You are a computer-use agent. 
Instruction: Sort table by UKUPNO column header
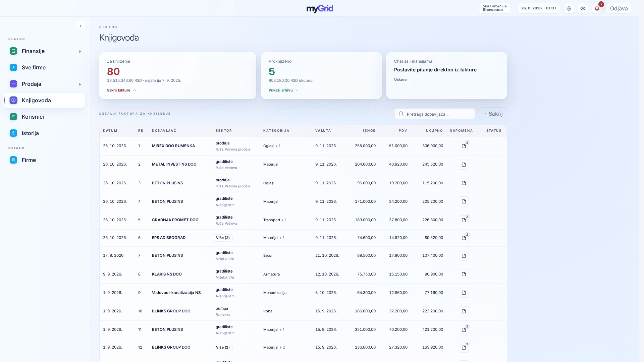(x=434, y=131)
